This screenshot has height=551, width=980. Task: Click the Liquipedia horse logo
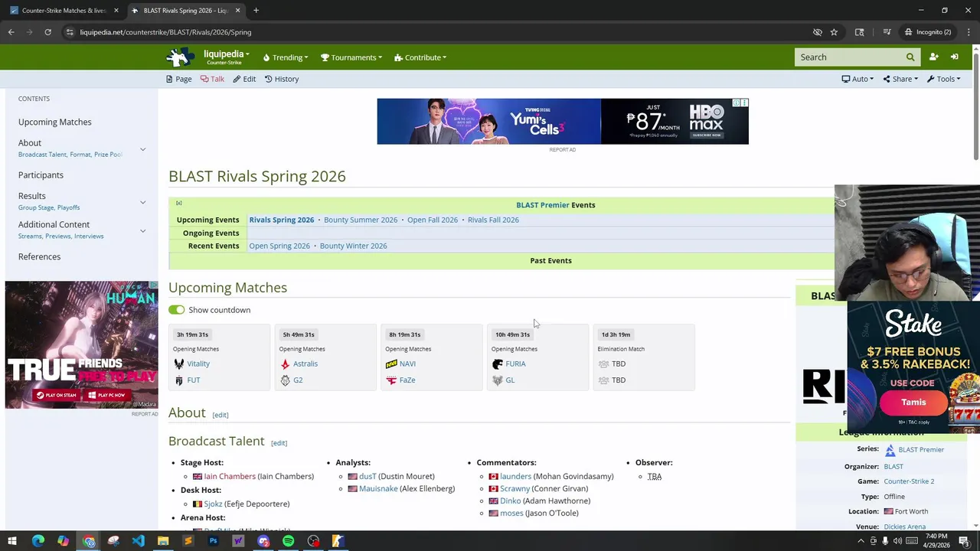point(181,57)
